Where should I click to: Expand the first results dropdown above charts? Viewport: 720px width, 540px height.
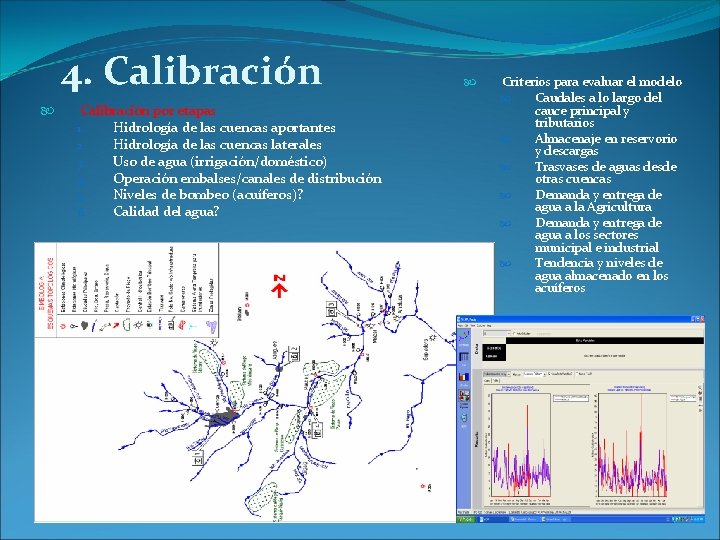pos(509,374)
